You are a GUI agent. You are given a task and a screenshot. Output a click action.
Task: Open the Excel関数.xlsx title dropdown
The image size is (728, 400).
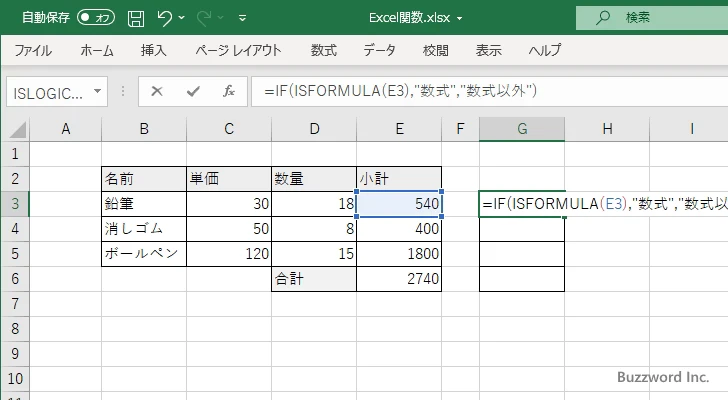point(460,19)
